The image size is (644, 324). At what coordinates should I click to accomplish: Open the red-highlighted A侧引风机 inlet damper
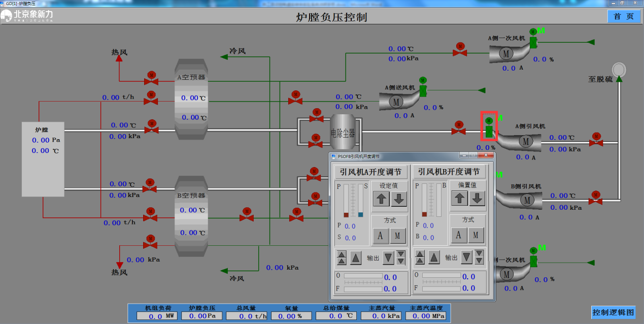tap(489, 126)
